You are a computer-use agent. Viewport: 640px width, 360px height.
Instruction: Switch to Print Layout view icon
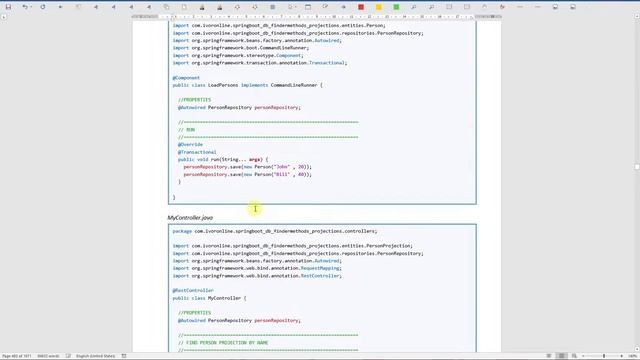tap(562, 356)
